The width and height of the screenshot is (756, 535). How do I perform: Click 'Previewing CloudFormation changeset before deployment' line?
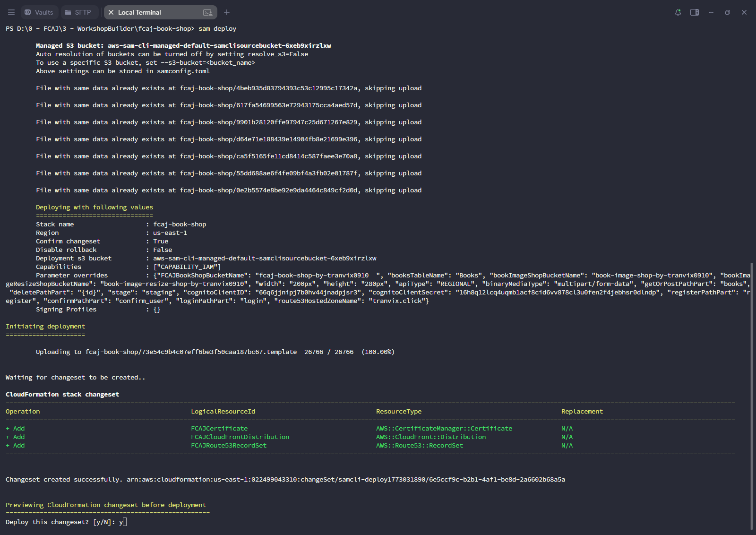tap(106, 505)
